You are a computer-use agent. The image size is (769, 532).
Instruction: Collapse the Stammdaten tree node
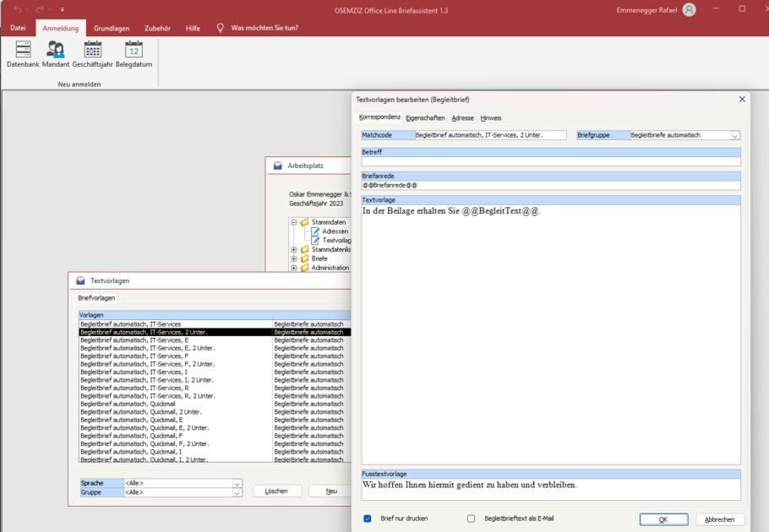click(293, 222)
